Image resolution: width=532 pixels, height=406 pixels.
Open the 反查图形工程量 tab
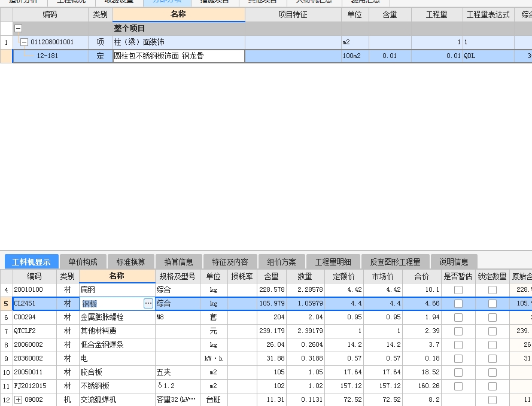click(396, 262)
